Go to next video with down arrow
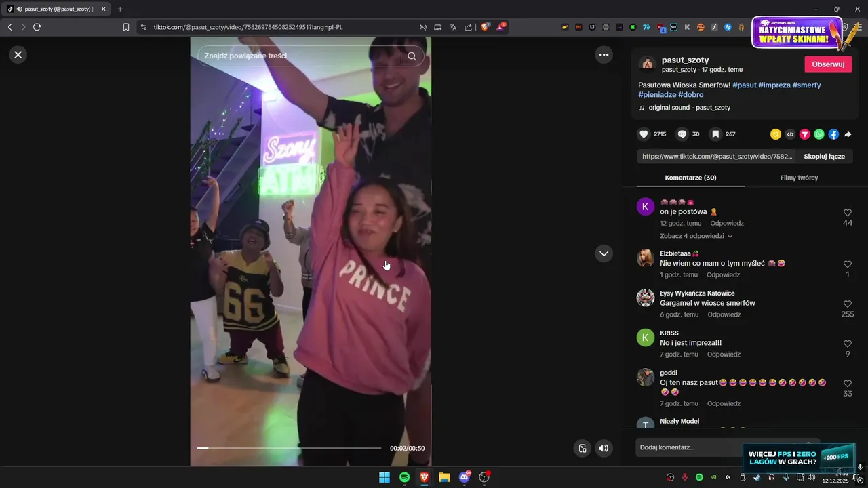This screenshot has height=488, width=868. pos(604,253)
